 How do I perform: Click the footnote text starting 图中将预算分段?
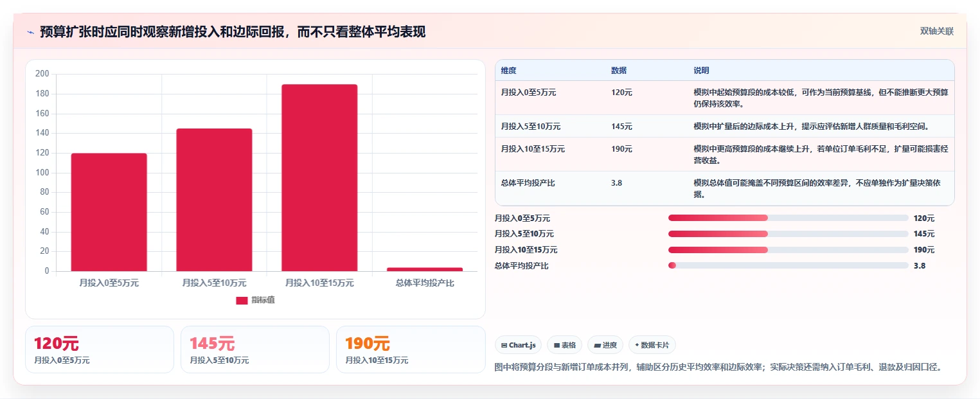pos(718,368)
